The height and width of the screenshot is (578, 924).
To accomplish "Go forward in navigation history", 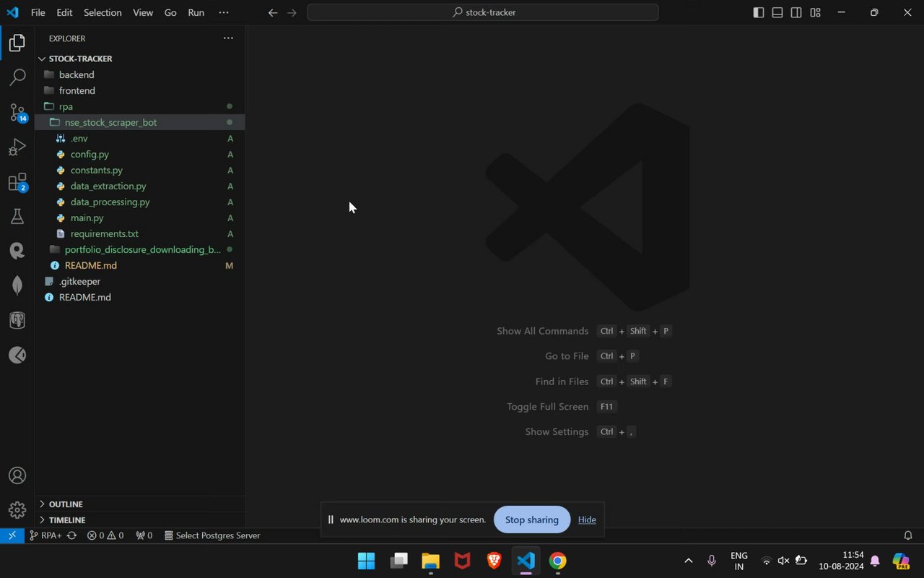I will (292, 12).
